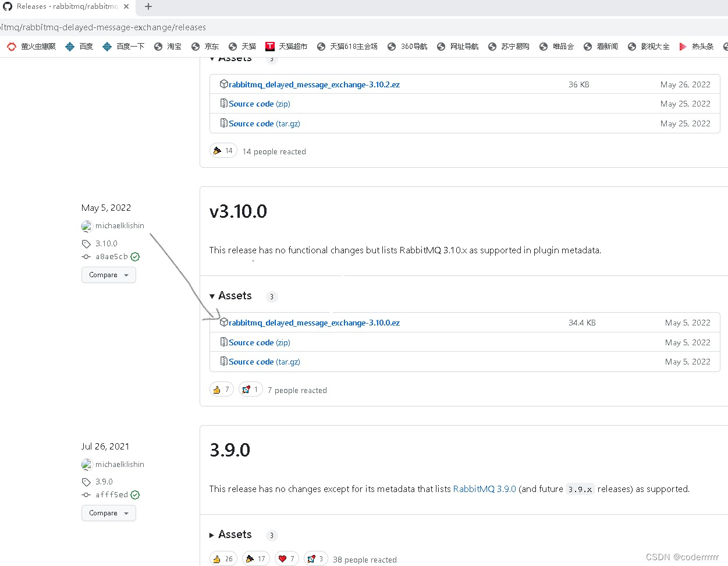Open the 天猫超市 bookmark
The height and width of the screenshot is (566, 728).
pyautogui.click(x=286, y=47)
